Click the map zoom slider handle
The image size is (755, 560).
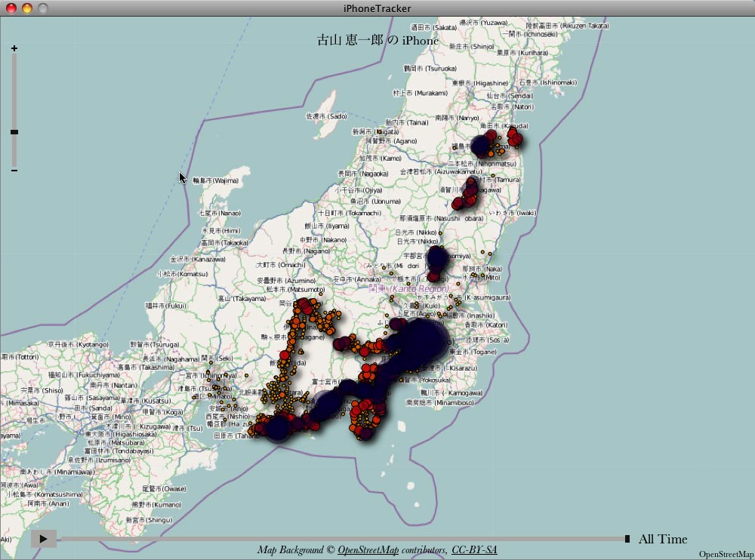[x=14, y=132]
